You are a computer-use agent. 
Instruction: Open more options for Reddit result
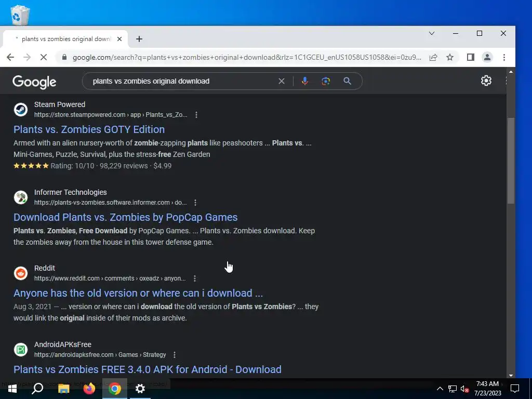point(194,278)
